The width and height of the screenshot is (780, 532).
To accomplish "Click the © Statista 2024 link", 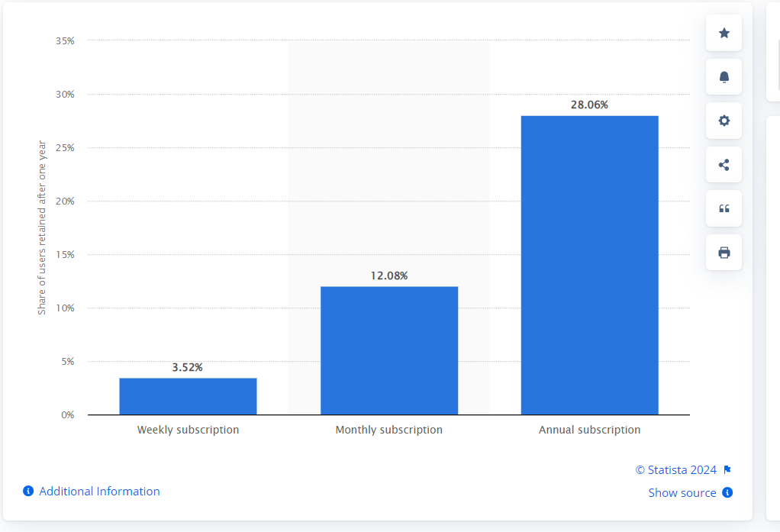I will pos(676,469).
